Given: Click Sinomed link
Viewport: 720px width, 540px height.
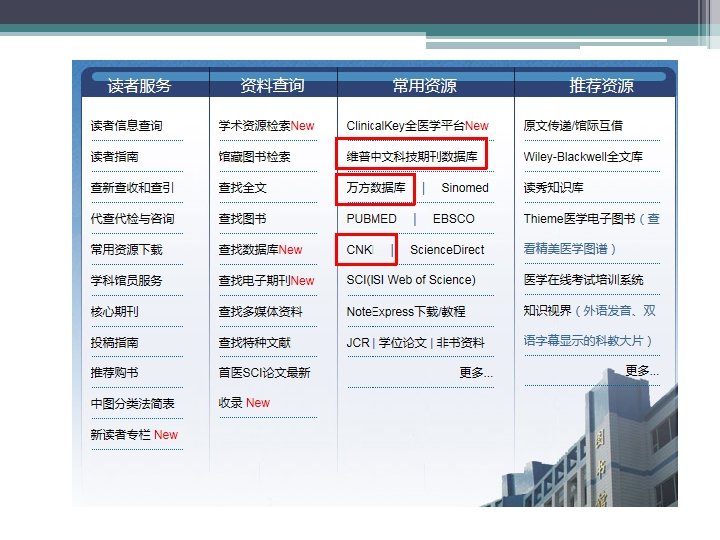Looking at the screenshot, I should 465,188.
